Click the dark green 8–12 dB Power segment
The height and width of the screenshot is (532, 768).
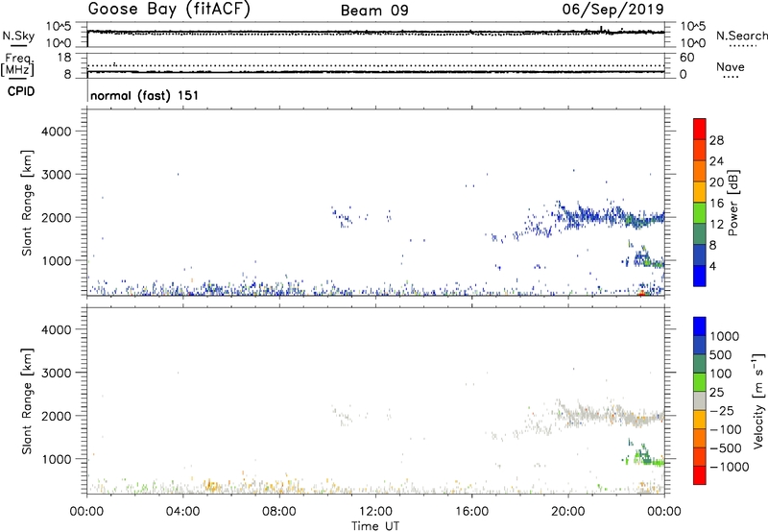coord(700,233)
